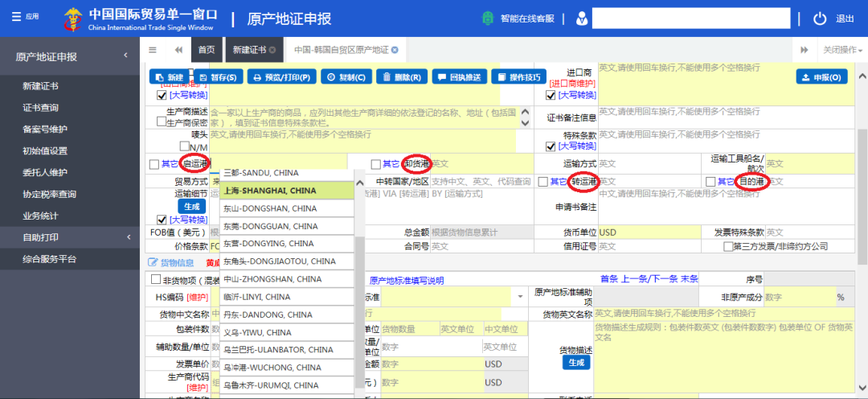Click the 末条 navigation link
Screen dimensions: 868x399
690,279
